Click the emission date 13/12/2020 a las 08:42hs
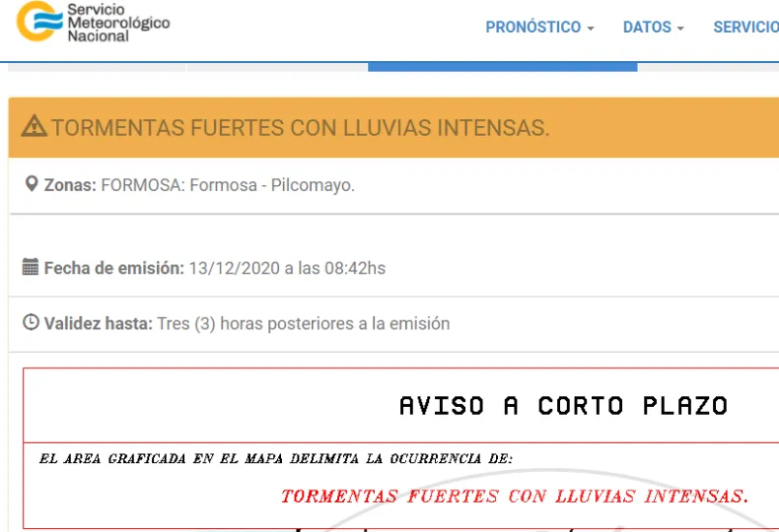779x532 pixels. point(287,268)
